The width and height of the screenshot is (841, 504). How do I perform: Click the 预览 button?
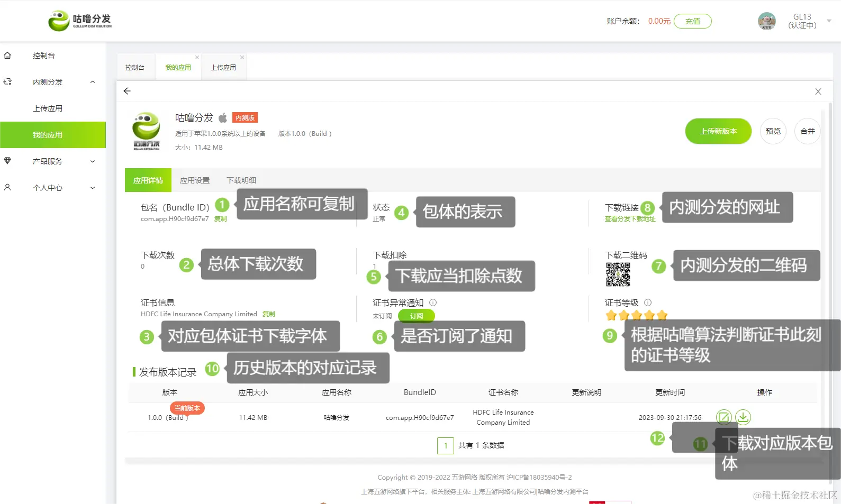[x=773, y=131]
